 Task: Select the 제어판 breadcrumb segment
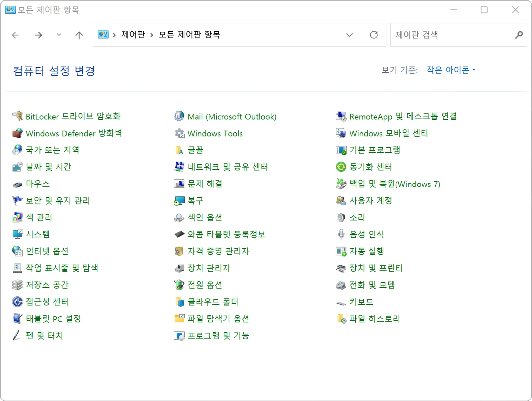coord(133,35)
